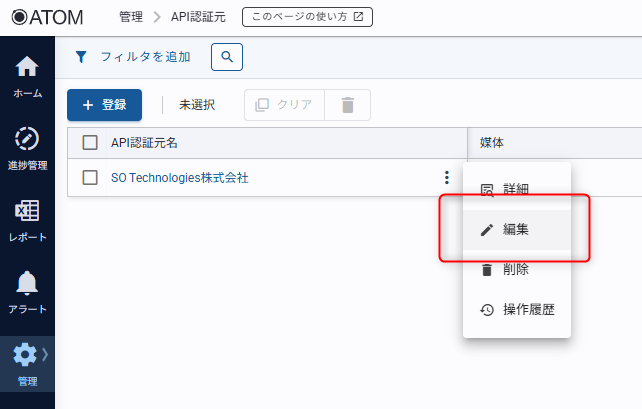Select 詳細 in the context menu
The height and width of the screenshot is (409, 642).
click(516, 189)
